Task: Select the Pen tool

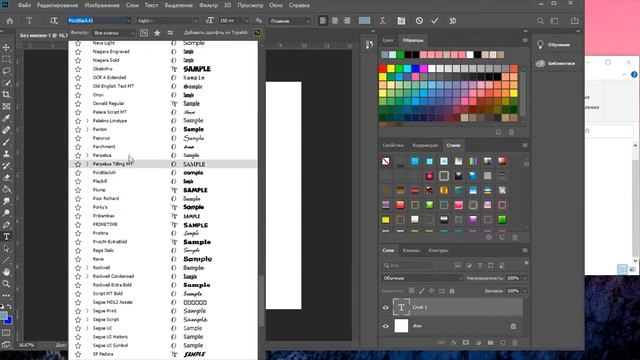Action: click(6, 225)
